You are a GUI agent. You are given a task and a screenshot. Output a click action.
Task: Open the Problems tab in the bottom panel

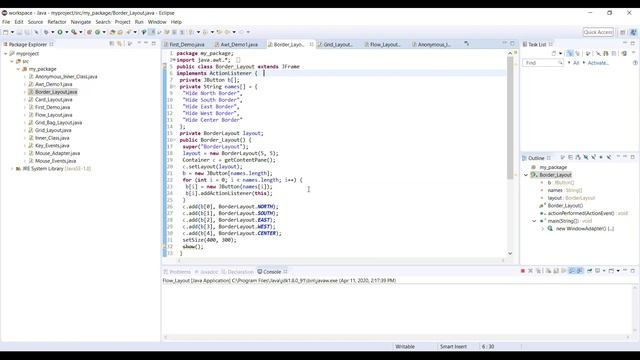[178, 272]
